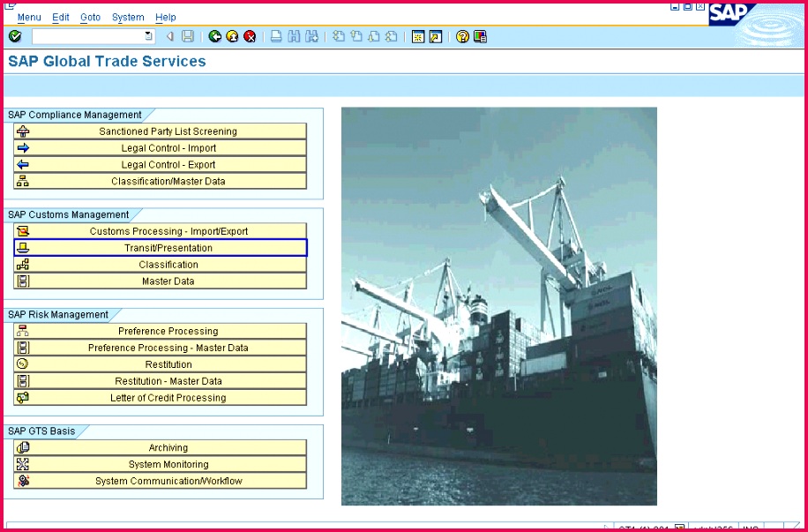808x532 pixels.
Task: Open the Goto menu
Action: (x=90, y=17)
